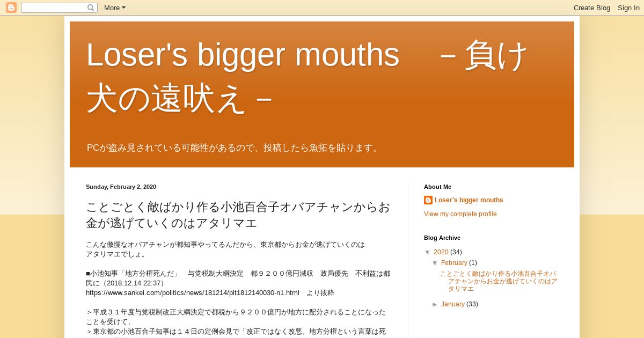The image size is (644, 338).
Task: Open View my complete profile
Action: click(x=460, y=214)
